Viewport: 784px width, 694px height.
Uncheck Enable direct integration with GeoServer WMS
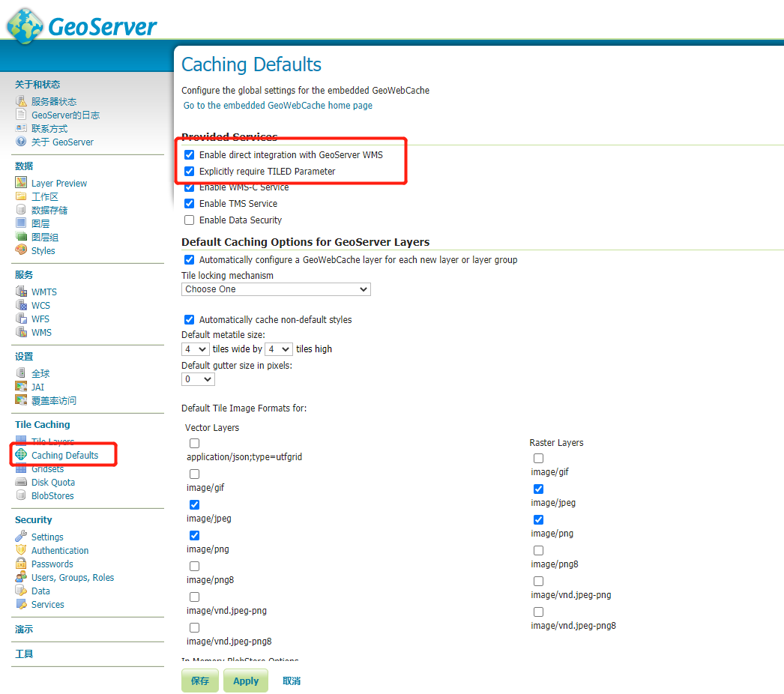click(189, 154)
